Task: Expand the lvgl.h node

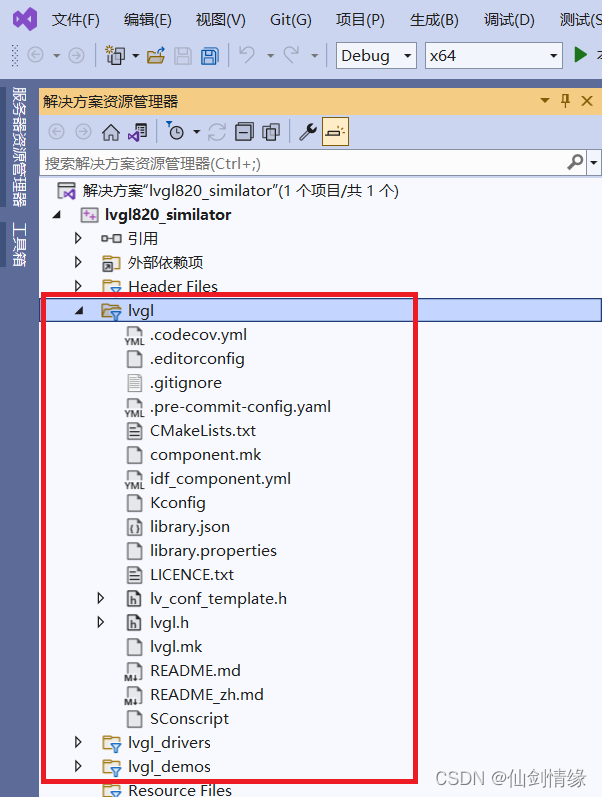Action: point(101,622)
